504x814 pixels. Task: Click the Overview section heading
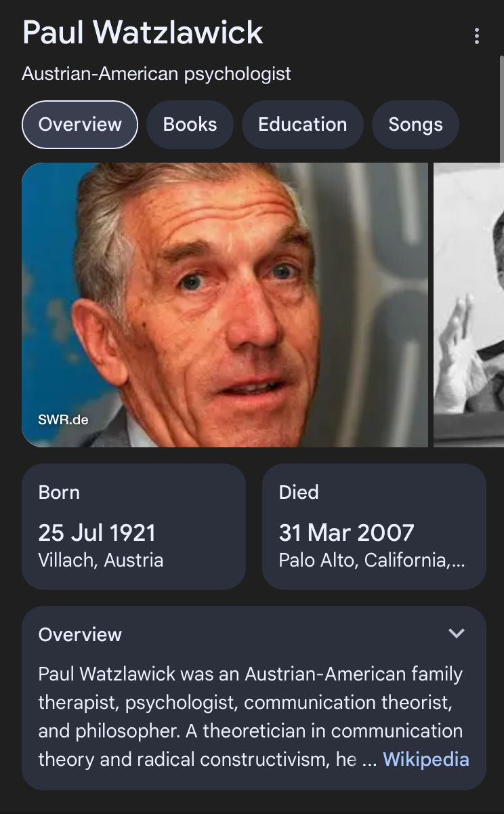click(x=80, y=634)
